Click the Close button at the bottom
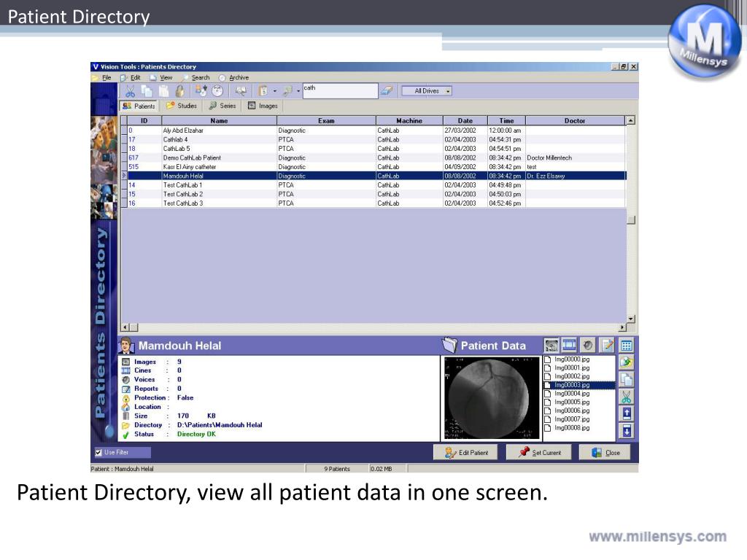The image size is (747, 560). [605, 452]
